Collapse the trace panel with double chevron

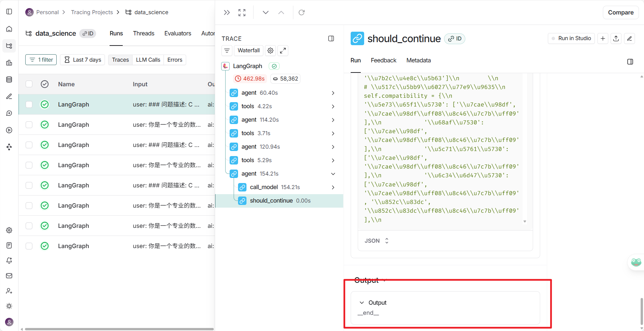tap(227, 12)
